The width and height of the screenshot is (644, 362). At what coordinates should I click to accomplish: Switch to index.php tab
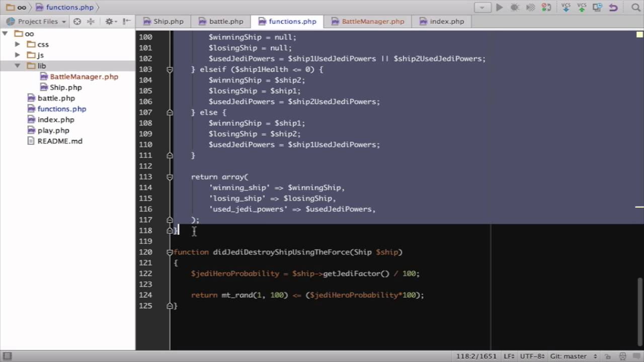441,22
